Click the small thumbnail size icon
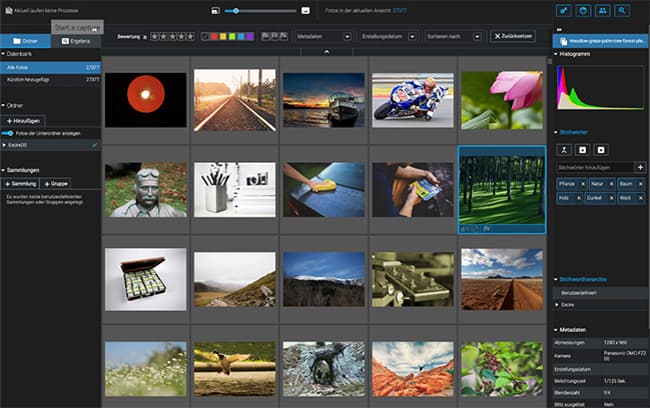 215,11
